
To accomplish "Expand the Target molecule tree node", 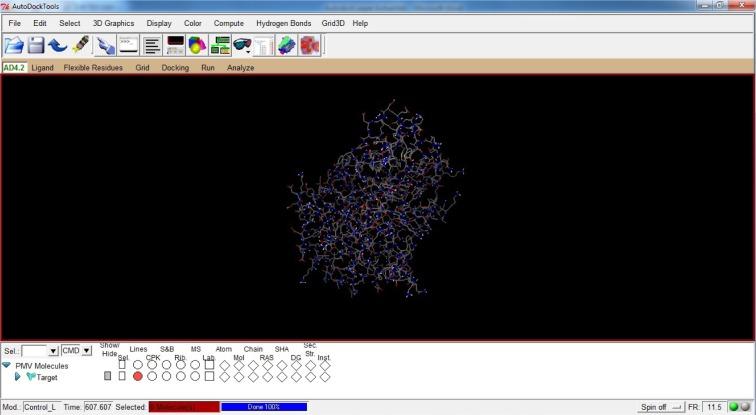I will pos(17,377).
